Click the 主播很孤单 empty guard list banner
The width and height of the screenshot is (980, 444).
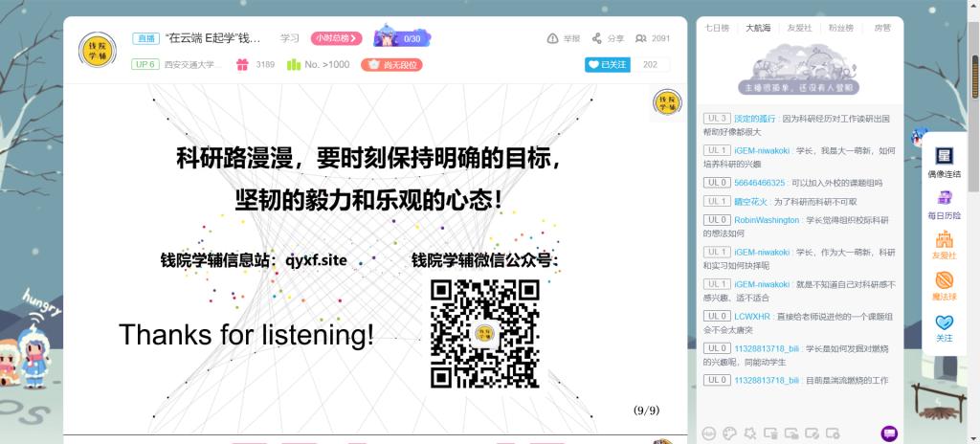pyautogui.click(x=799, y=87)
